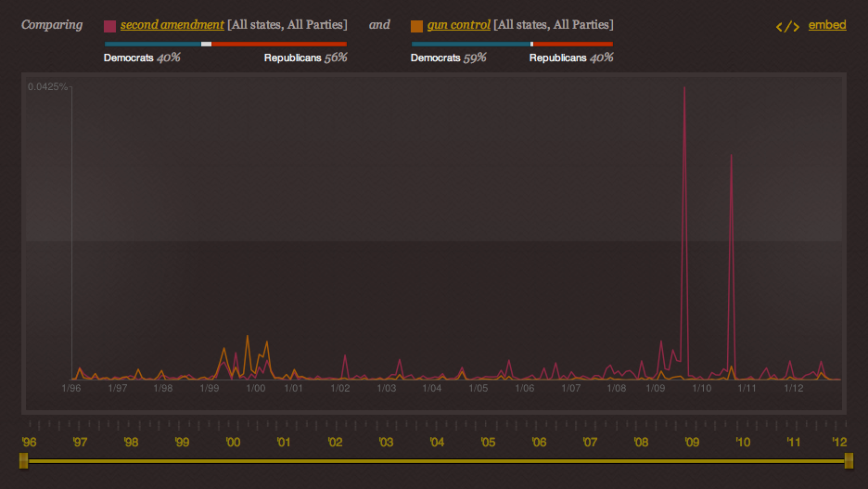Select the '05 year marker on the timeline
This screenshot has width=868, height=489.
click(x=487, y=443)
